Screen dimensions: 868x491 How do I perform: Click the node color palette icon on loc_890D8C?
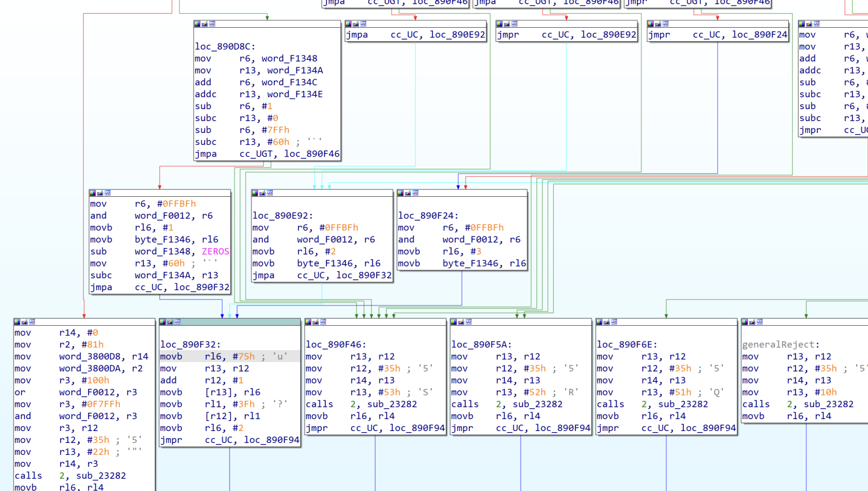click(x=197, y=24)
